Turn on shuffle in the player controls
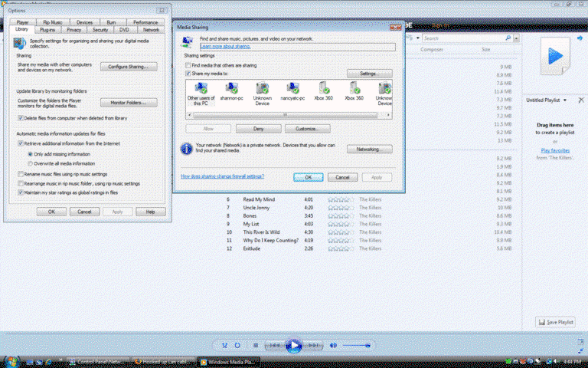This screenshot has height=368, width=588. click(x=224, y=346)
